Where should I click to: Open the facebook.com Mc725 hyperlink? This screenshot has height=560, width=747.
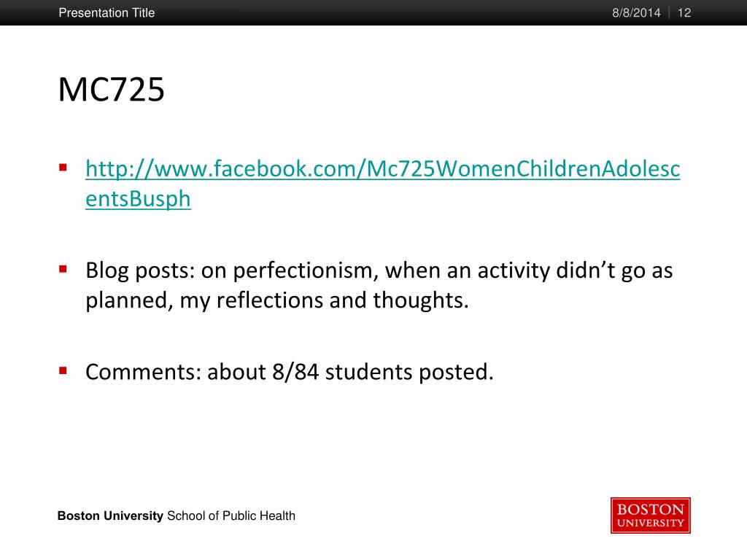point(382,169)
